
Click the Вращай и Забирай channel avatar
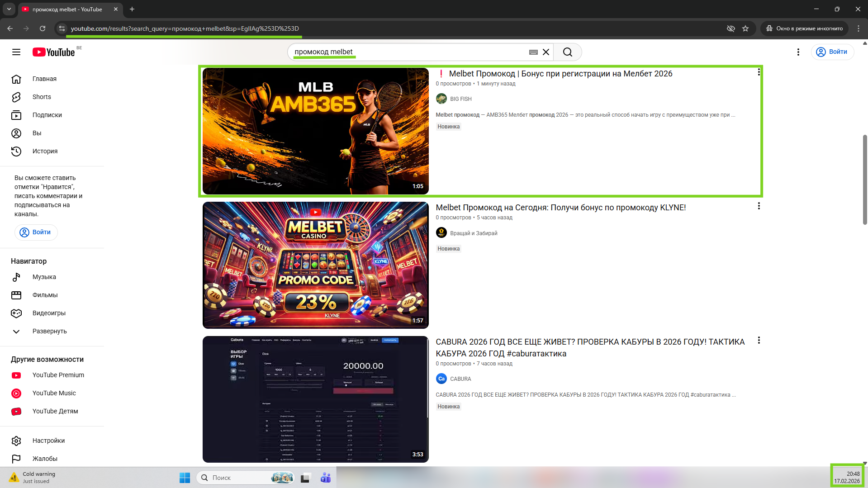coord(441,233)
